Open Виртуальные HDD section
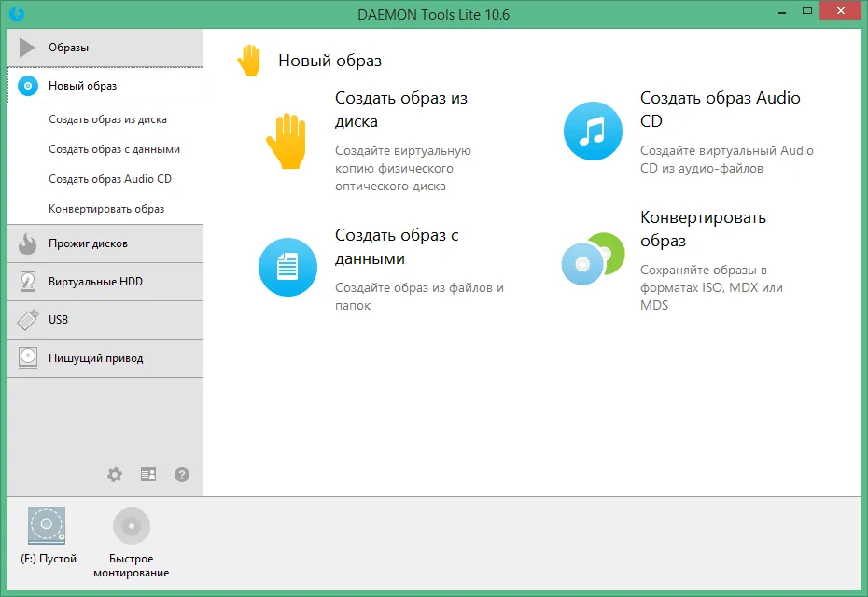This screenshot has height=597, width=868. click(105, 282)
